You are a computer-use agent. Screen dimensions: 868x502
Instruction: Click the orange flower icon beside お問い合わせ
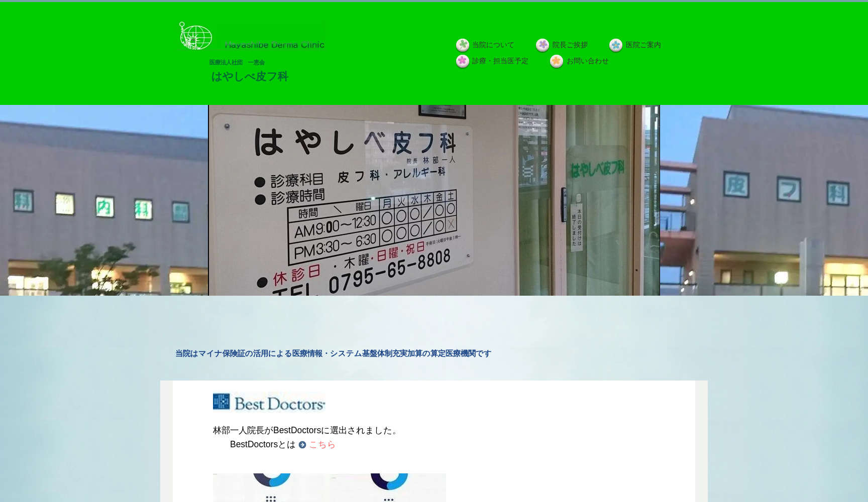557,61
